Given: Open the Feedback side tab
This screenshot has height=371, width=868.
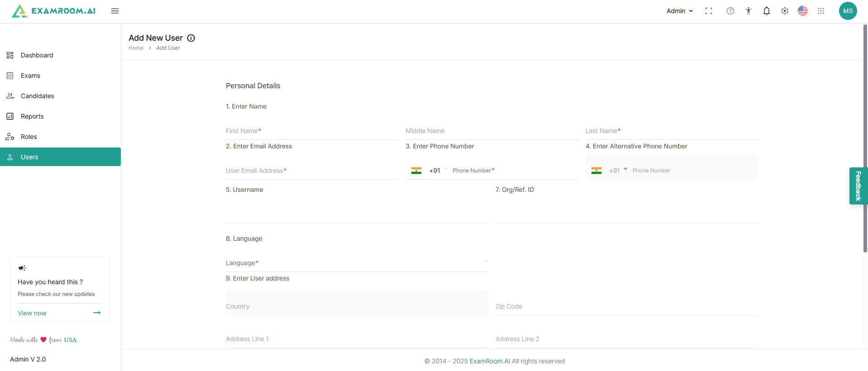Looking at the screenshot, I should click(858, 186).
